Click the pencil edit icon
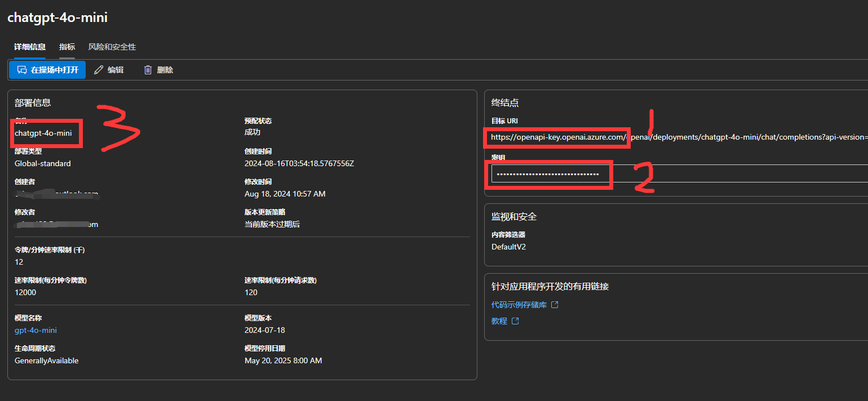The image size is (868, 401). 99,70
